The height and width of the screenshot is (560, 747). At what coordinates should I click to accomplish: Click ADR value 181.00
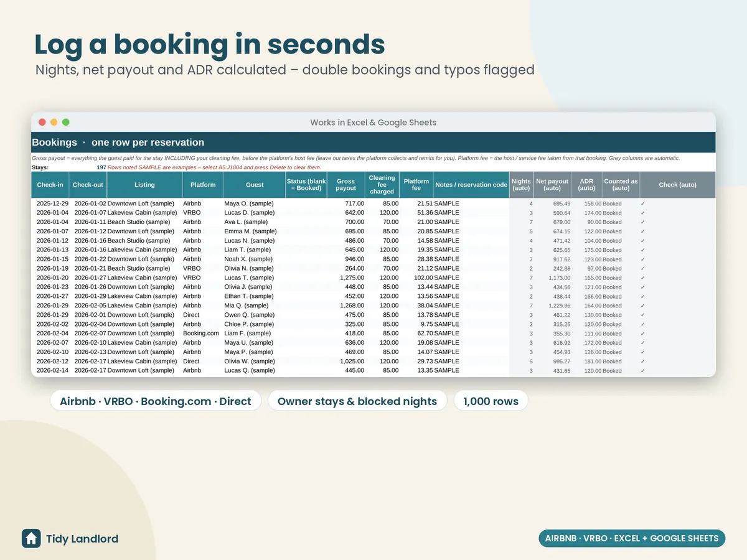[x=593, y=362]
